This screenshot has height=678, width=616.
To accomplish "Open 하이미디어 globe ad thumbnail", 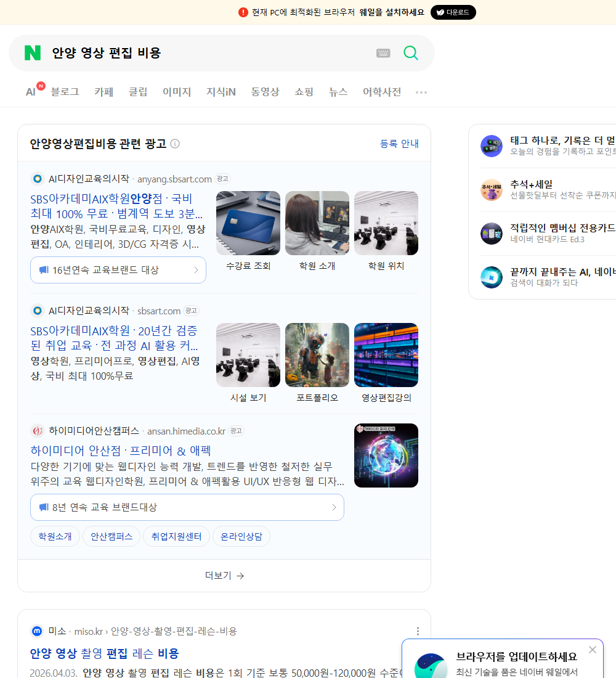I will 386,455.
